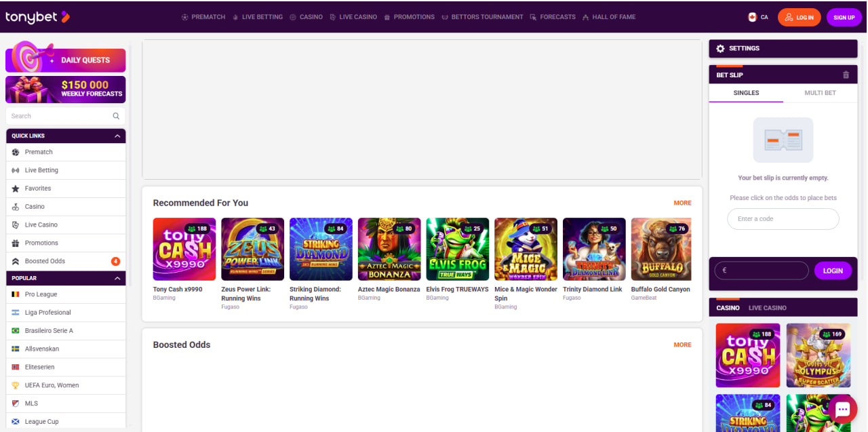Switch to the SINGLES bet slip tab
Screen dimensions: 868x432
coord(746,93)
